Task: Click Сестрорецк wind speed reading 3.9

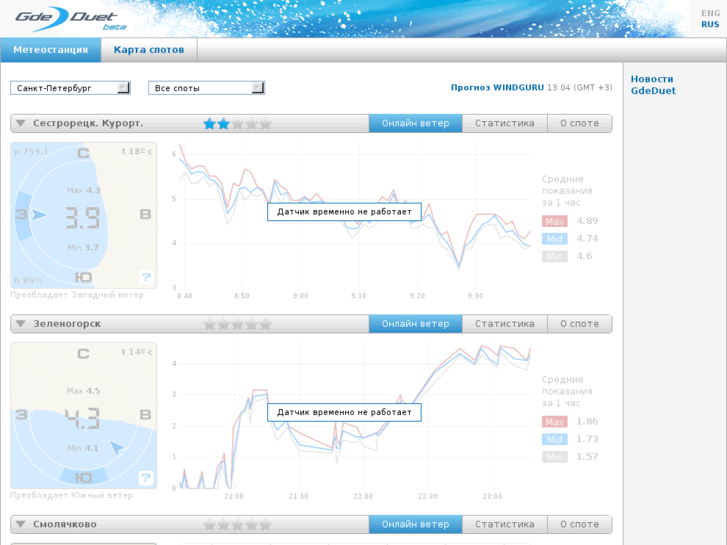Action: (x=83, y=218)
